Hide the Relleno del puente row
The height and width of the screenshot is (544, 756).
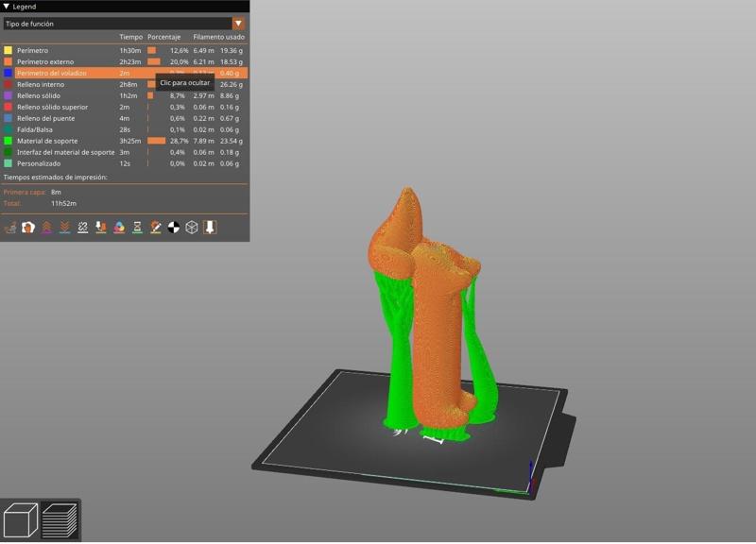tap(125, 118)
